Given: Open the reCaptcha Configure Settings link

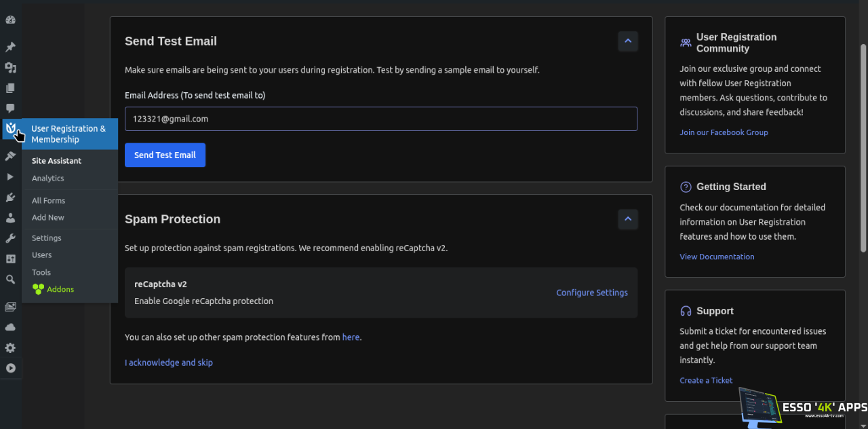Looking at the screenshot, I should 591,293.
